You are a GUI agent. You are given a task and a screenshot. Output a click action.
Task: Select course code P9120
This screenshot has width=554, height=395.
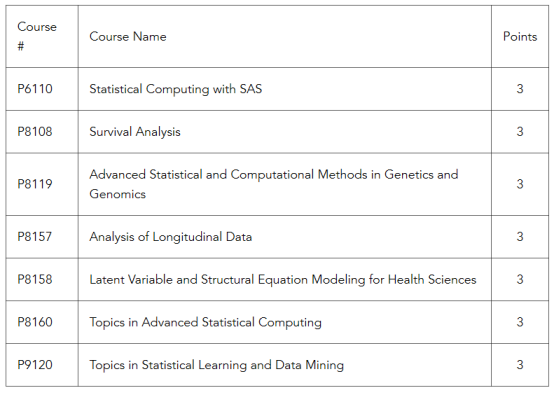[x=35, y=365]
